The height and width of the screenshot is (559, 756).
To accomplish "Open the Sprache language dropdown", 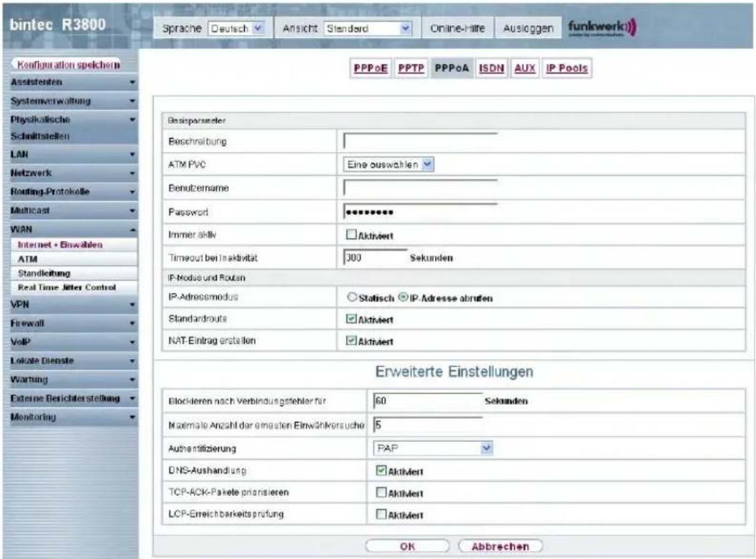I will [236, 29].
